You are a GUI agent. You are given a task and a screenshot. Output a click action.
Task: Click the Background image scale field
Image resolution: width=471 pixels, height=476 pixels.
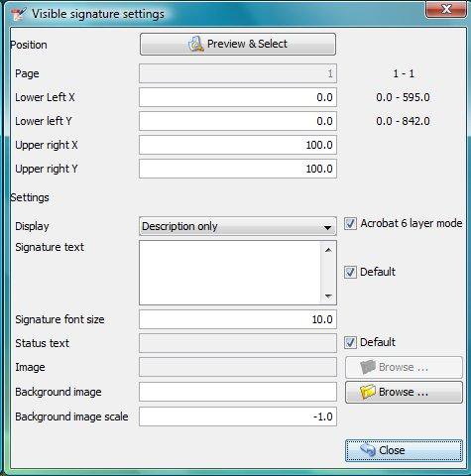coord(238,416)
